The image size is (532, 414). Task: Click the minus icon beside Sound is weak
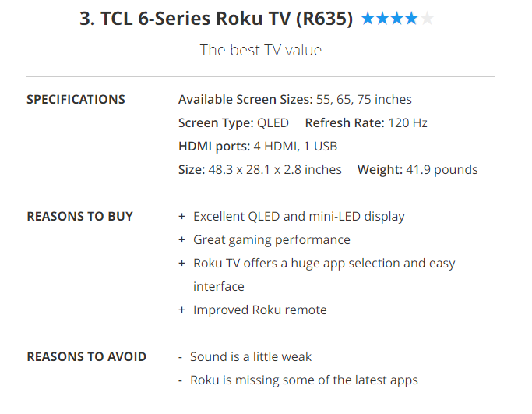181,357
